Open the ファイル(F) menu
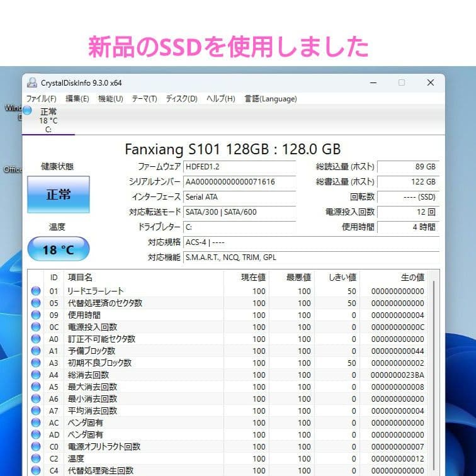The width and height of the screenshot is (476, 476). (x=42, y=99)
